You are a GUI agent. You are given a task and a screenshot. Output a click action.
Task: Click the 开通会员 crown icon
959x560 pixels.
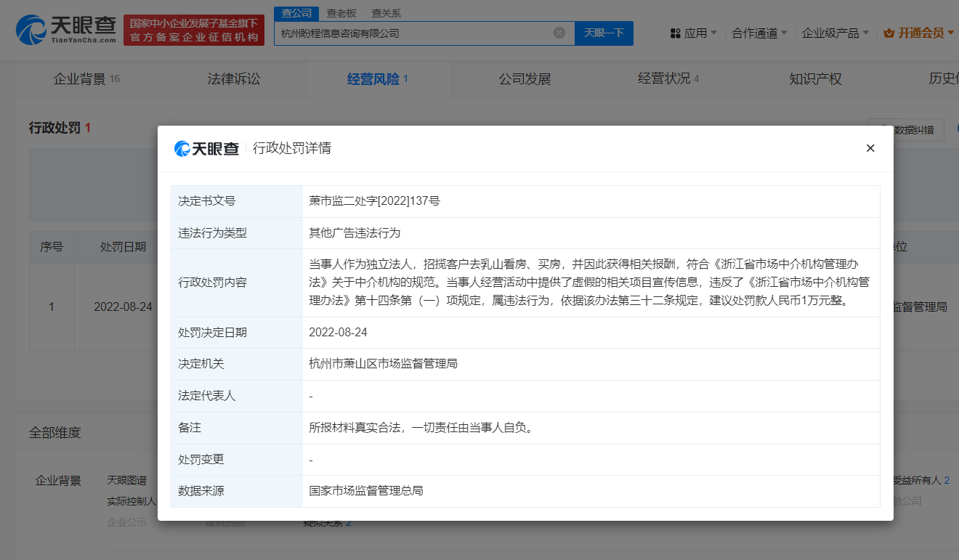889,33
